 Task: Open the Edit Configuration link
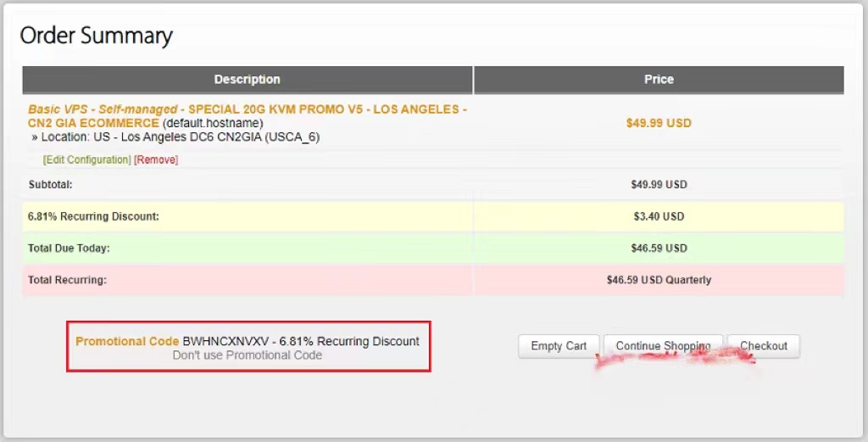pyautogui.click(x=86, y=159)
